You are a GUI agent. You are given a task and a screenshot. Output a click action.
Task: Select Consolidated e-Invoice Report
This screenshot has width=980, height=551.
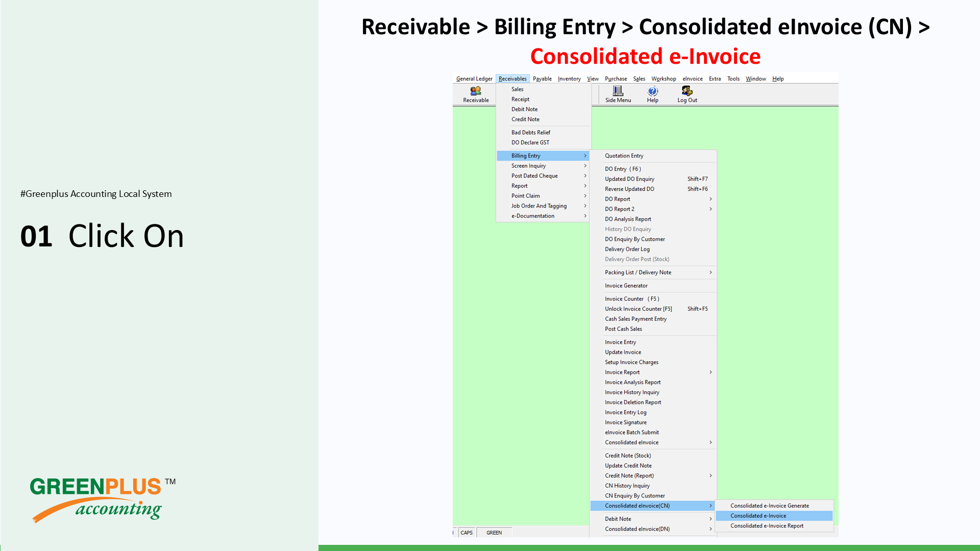point(774,526)
